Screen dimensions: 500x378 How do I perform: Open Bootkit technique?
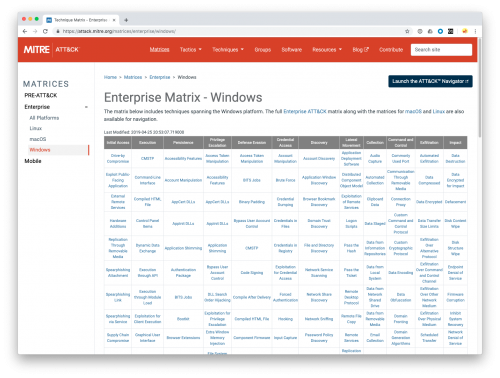coord(183,319)
